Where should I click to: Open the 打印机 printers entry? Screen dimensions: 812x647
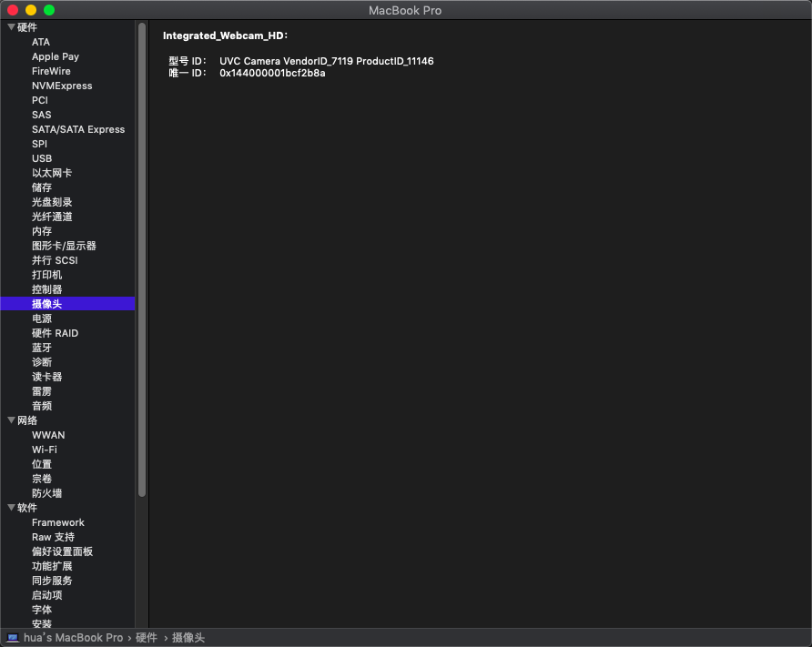tap(47, 274)
